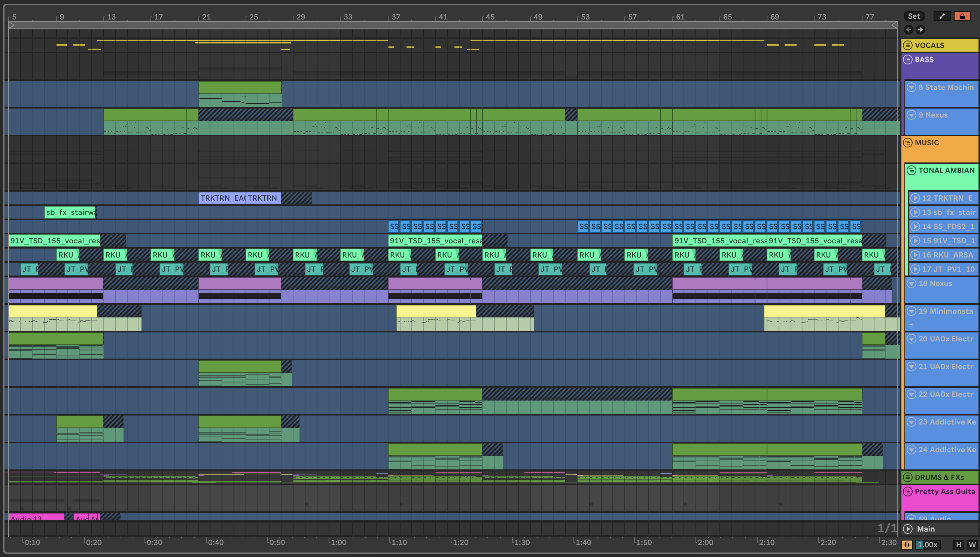
Task: Toggle the W optimize width button
Action: point(972,544)
